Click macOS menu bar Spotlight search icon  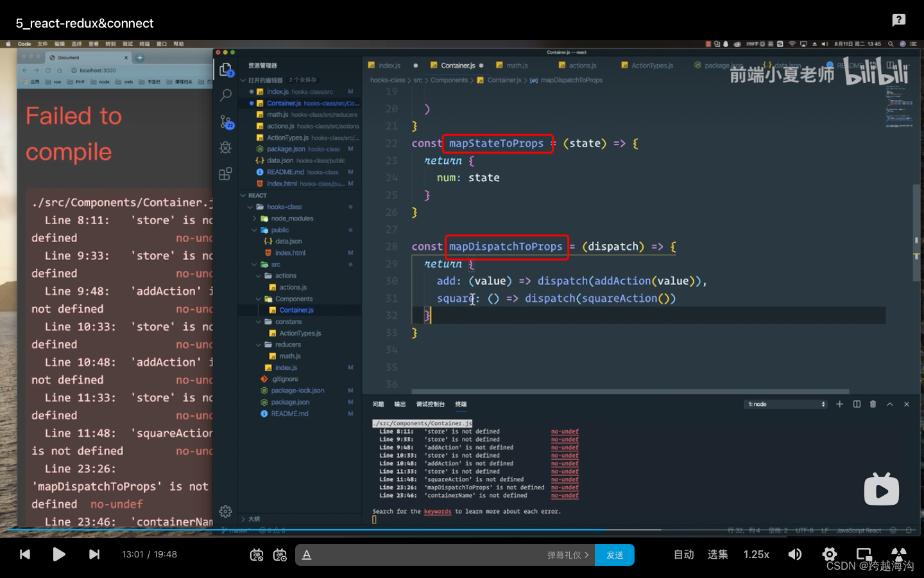891,44
